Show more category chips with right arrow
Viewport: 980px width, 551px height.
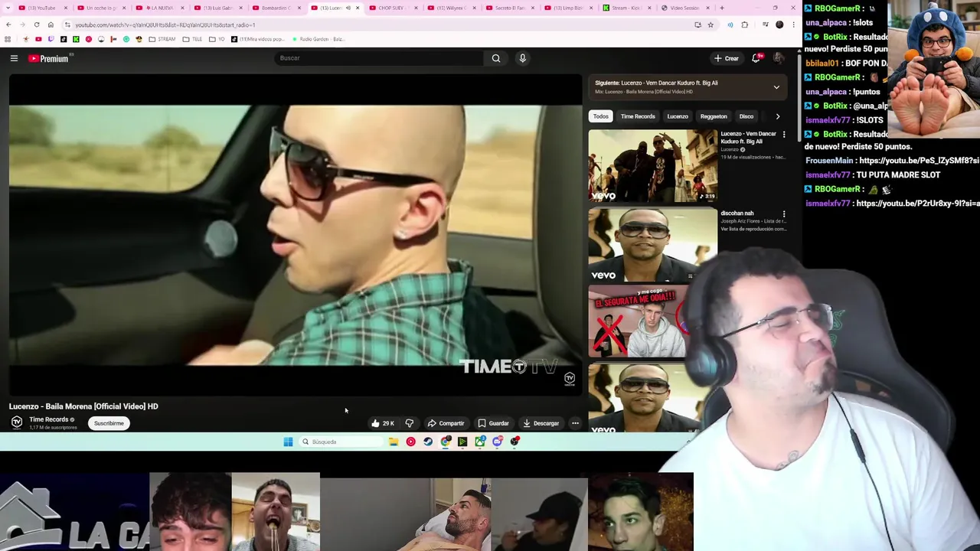[x=778, y=116]
